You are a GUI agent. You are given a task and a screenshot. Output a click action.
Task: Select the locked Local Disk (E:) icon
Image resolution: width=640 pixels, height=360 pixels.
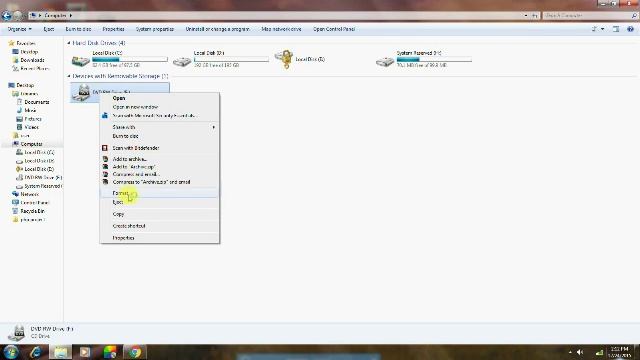click(284, 60)
